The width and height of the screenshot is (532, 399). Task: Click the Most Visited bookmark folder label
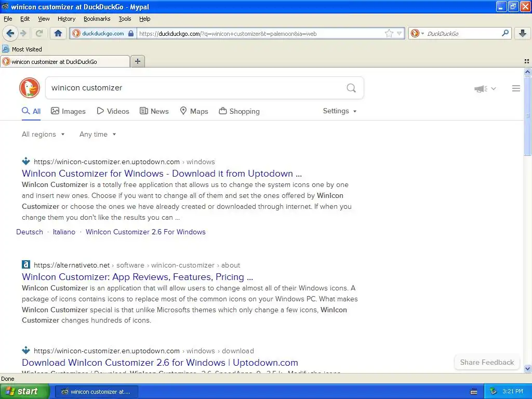pyautogui.click(x=27, y=49)
